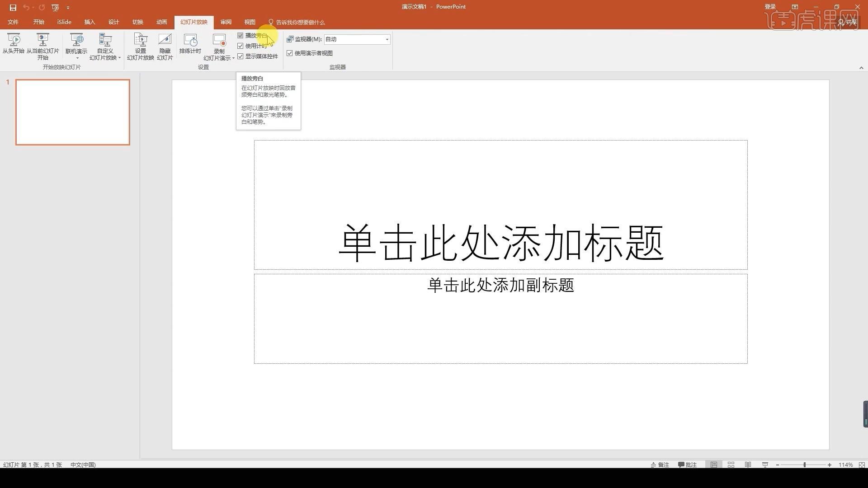Click 备注 to show notes pane

[x=661, y=465]
